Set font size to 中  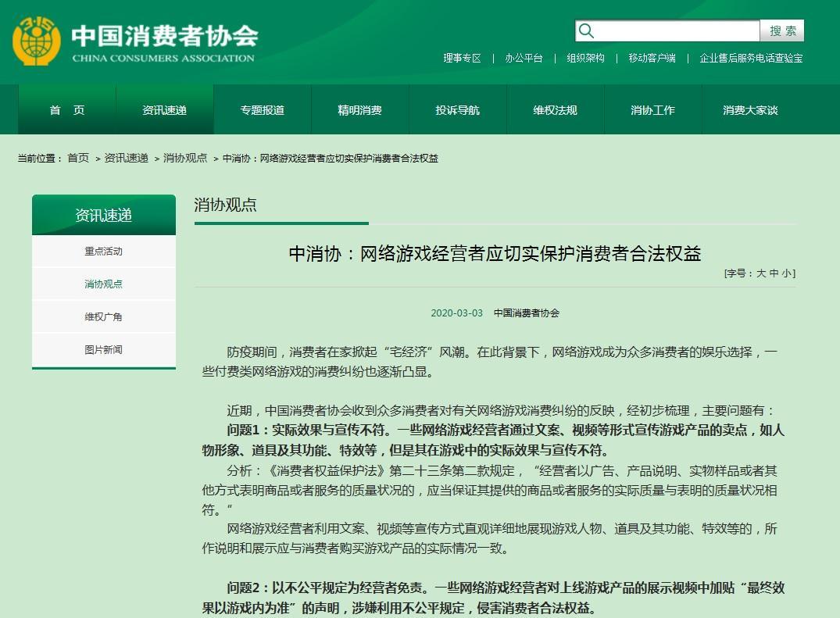point(774,273)
